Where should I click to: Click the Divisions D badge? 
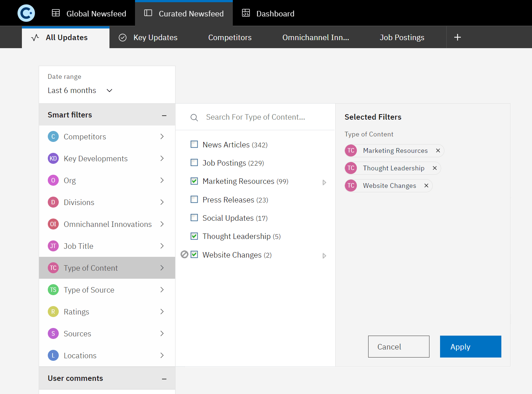[53, 202]
